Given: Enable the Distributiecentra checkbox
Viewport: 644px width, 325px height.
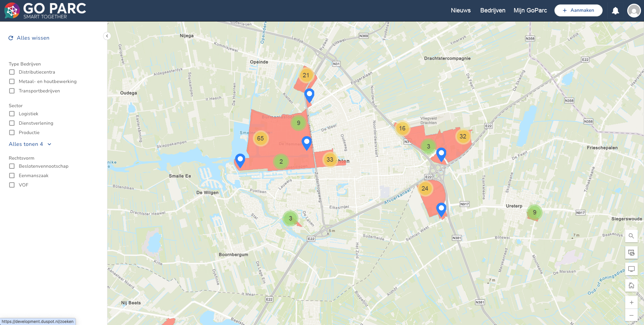Looking at the screenshot, I should pos(12,72).
